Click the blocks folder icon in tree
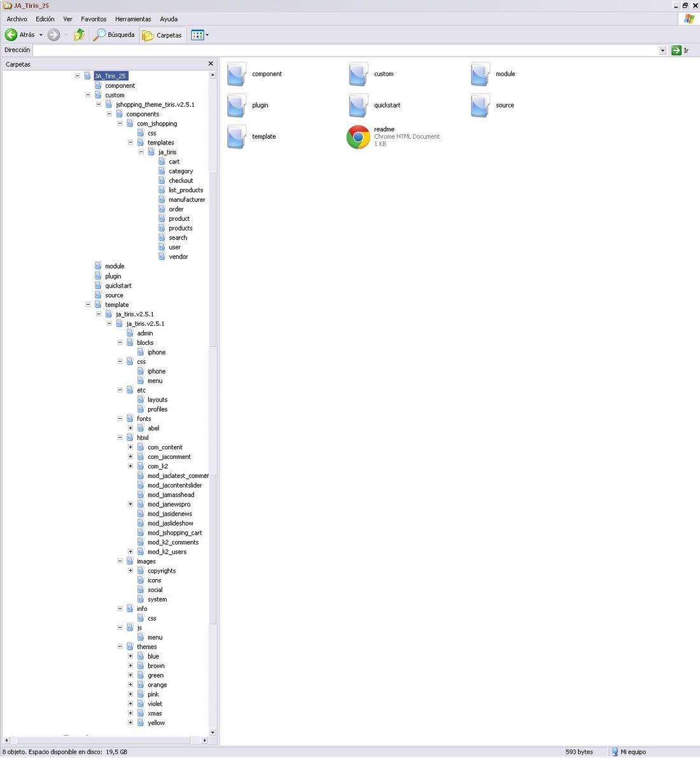Image resolution: width=700 pixels, height=758 pixels. (130, 342)
